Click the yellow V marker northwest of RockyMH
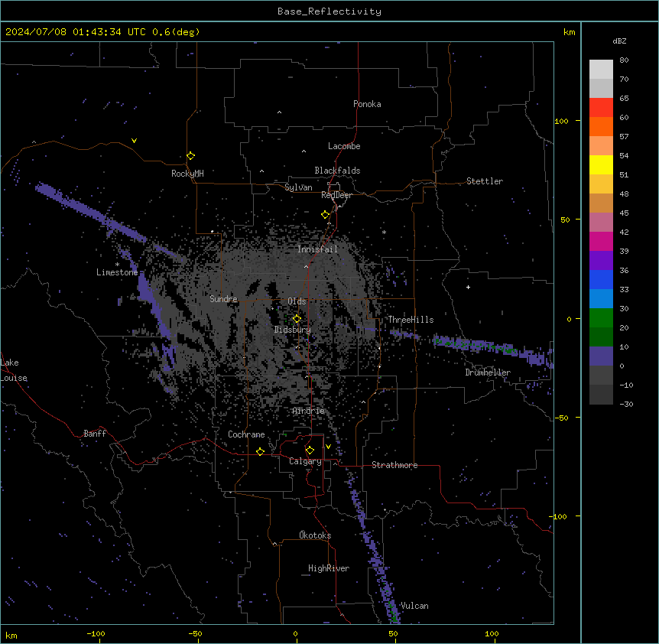This screenshot has height=644, width=659. tap(134, 141)
